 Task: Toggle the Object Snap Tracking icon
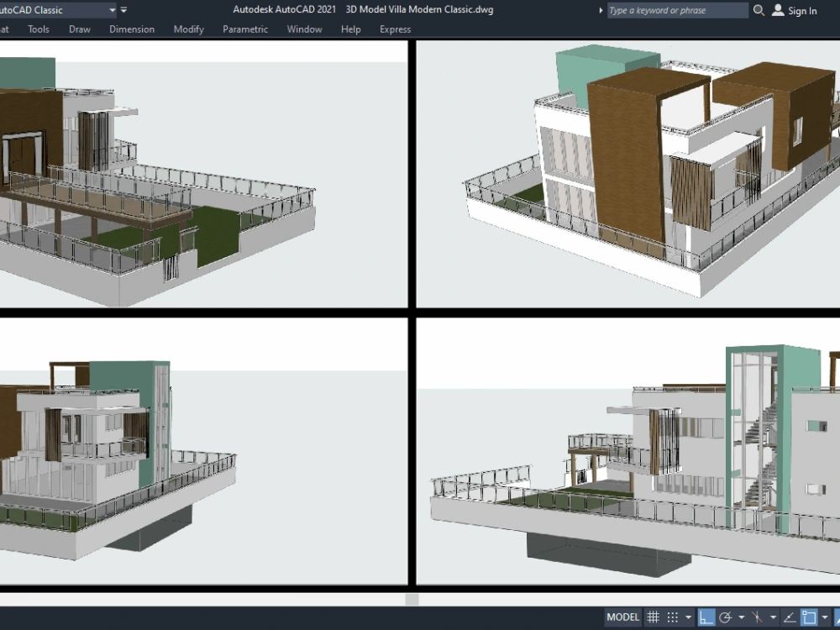pyautogui.click(x=790, y=617)
